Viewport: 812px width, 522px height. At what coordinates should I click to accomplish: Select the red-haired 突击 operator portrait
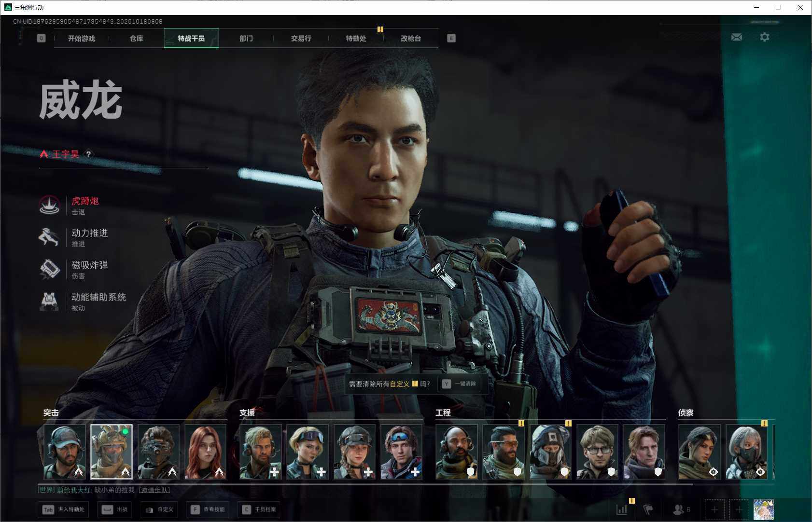pyautogui.click(x=206, y=452)
